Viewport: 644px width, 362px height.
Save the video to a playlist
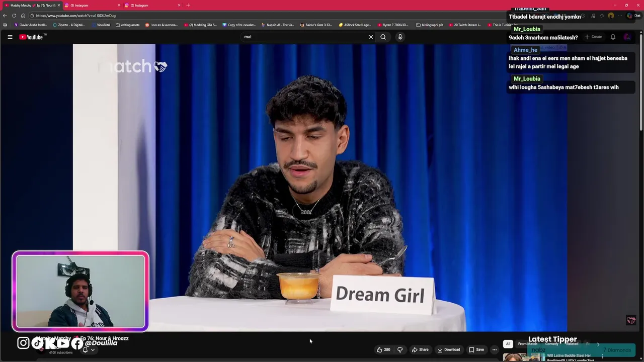476,349
